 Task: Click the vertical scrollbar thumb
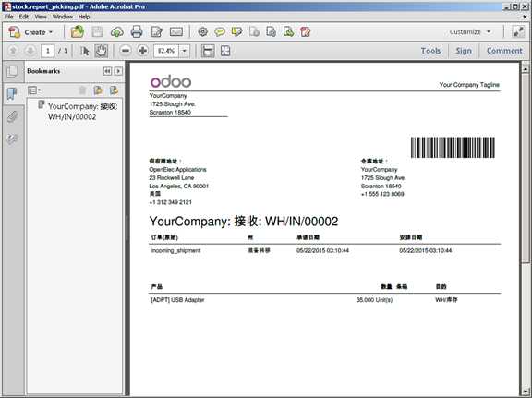coord(526,168)
